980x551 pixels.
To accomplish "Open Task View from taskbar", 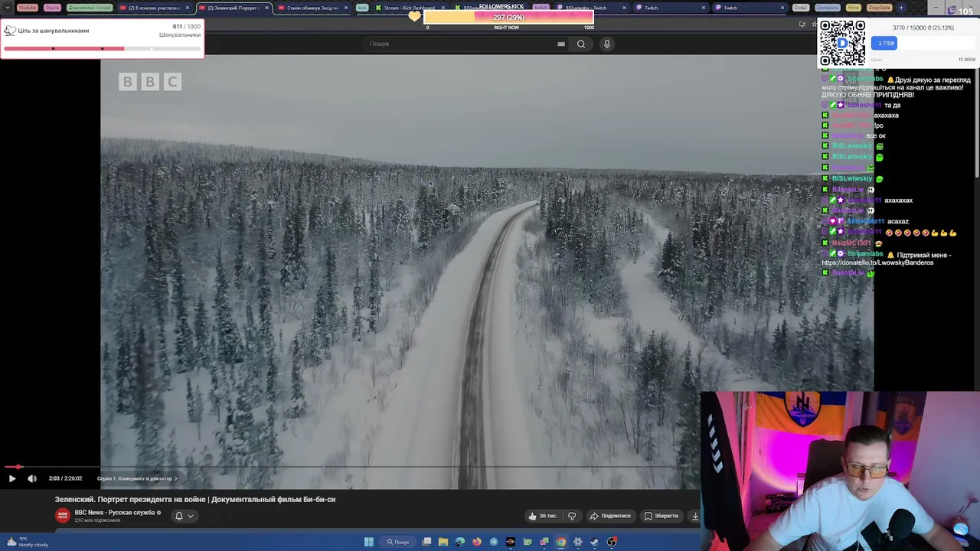I will pos(426,542).
